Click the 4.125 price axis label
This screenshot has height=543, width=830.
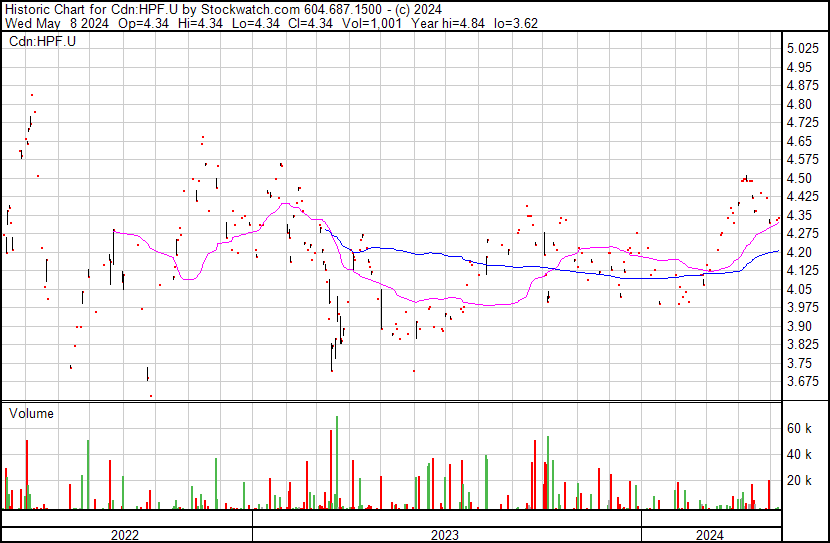point(803,271)
